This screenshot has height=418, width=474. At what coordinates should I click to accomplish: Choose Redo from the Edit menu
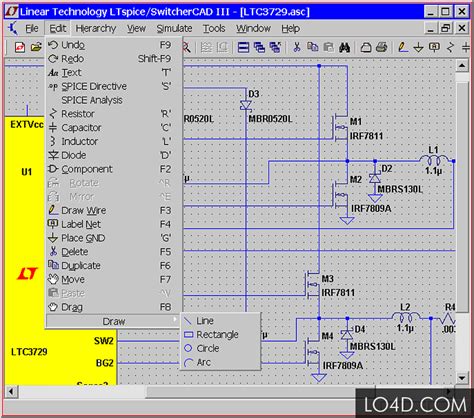pyautogui.click(x=113, y=59)
